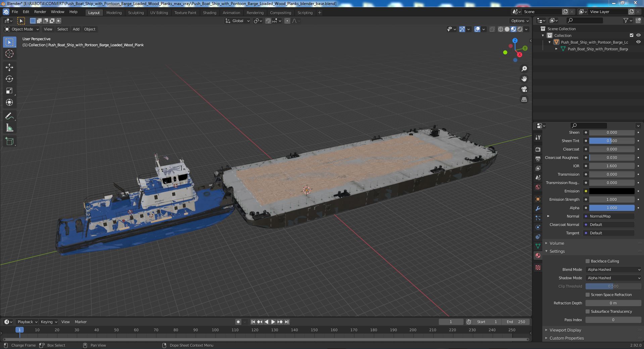
Task: Select the Move tool
Action: (9, 67)
